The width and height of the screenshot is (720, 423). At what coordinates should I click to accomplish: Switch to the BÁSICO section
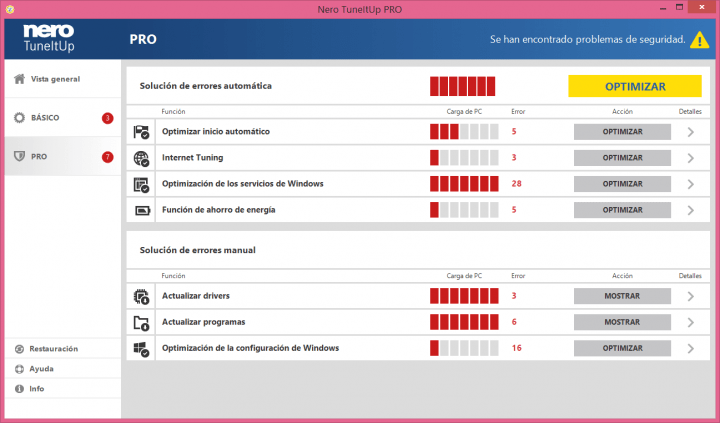(x=63, y=118)
